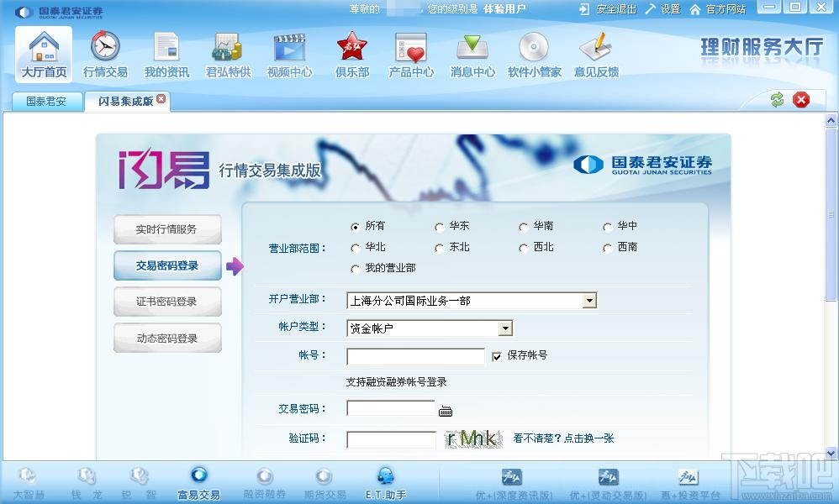This screenshot has width=839, height=504.
Task: Expand the 开户营业部 dropdown
Action: 589,301
